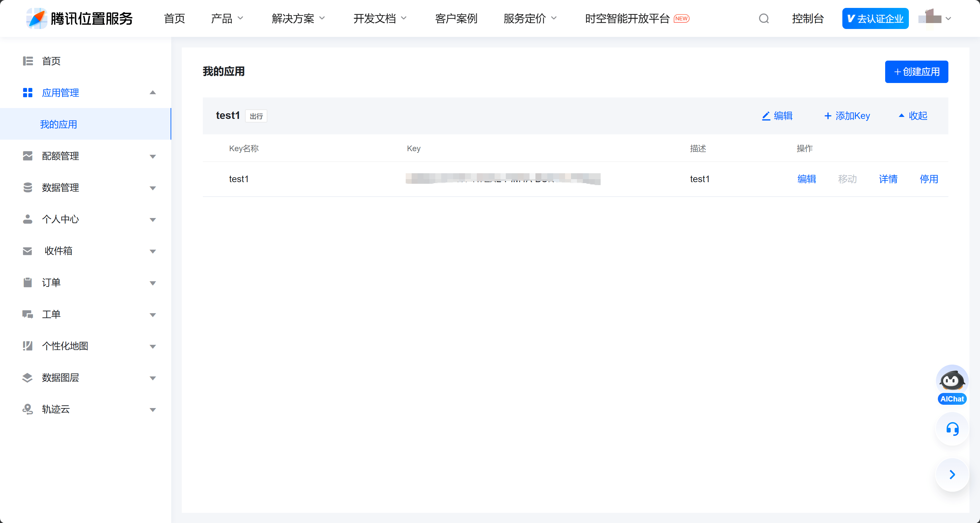980x523 pixels.
Task: Expand the 订单 sidebar menu
Action: [x=152, y=283]
